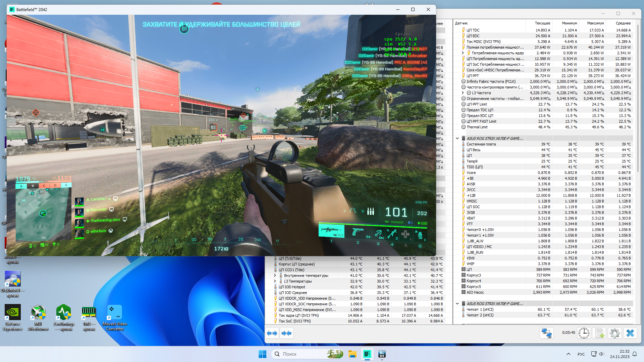Click the HWiNFO widen columns arrows button

click(x=272, y=333)
